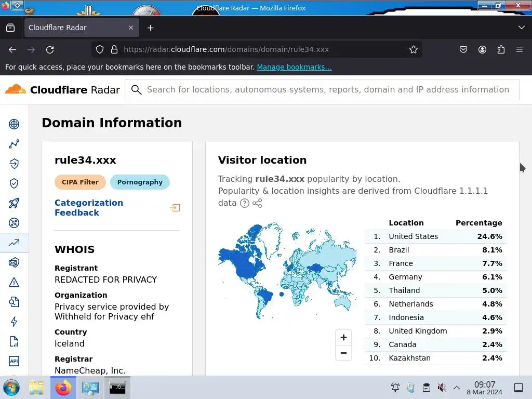Click the shield with arrow sidebar icon

14,164
